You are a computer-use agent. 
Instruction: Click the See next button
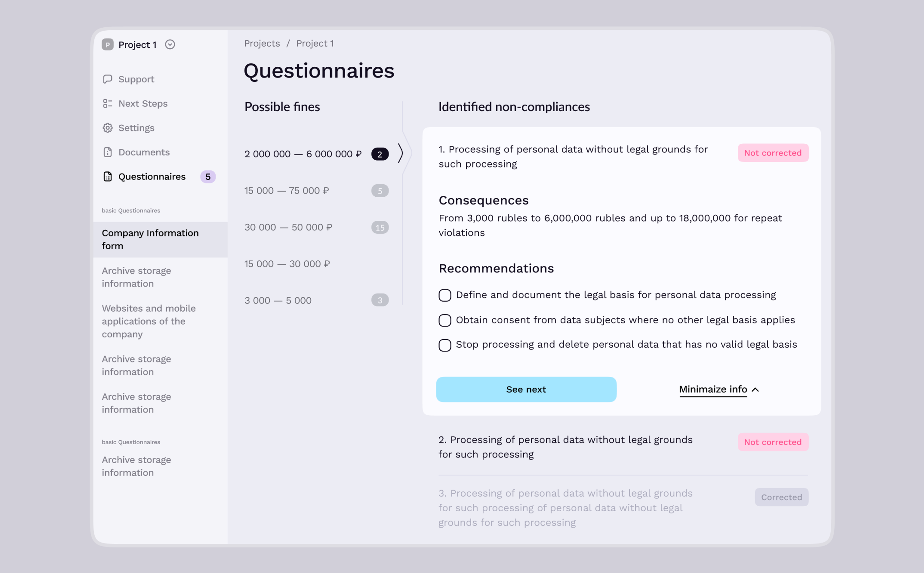click(x=526, y=389)
